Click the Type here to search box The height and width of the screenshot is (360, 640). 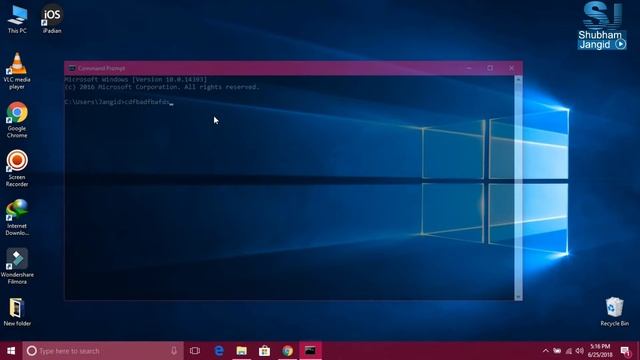[102, 351]
